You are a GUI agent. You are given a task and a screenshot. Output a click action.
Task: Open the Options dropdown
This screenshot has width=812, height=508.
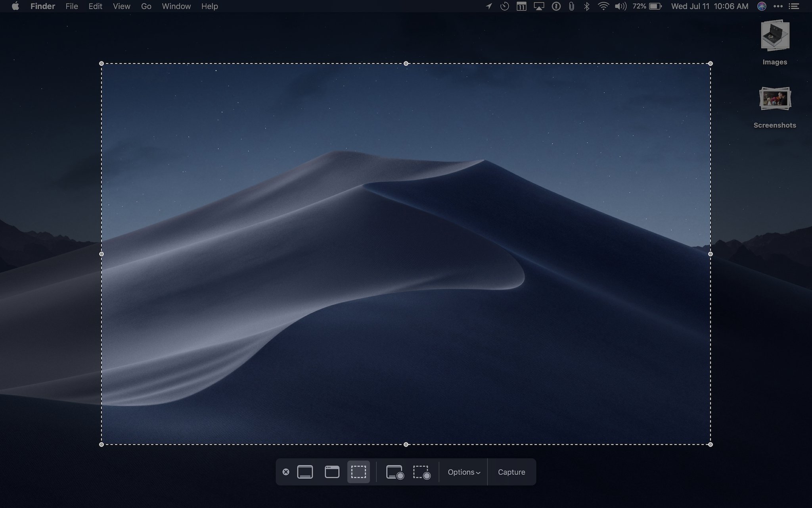pyautogui.click(x=464, y=472)
